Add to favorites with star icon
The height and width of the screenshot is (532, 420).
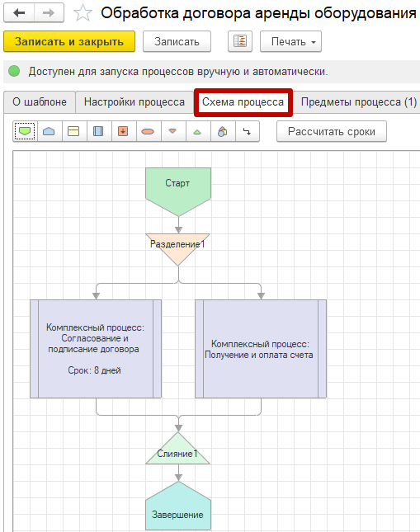[83, 13]
